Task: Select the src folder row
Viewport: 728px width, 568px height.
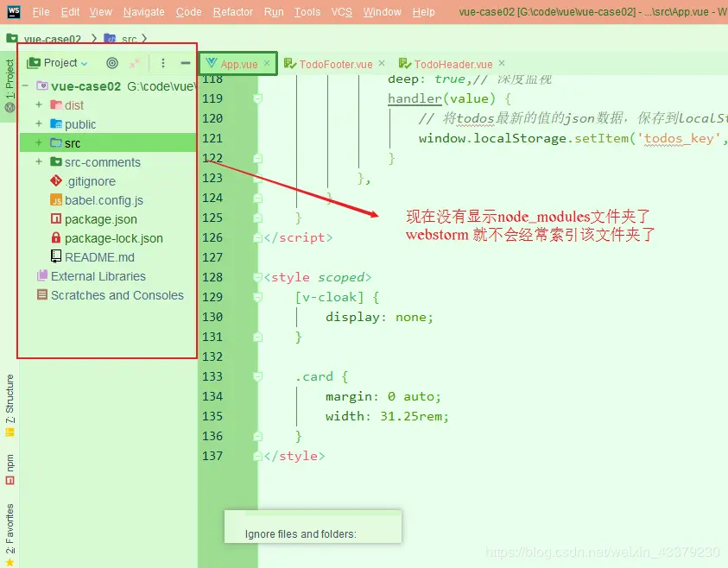Action: click(108, 143)
